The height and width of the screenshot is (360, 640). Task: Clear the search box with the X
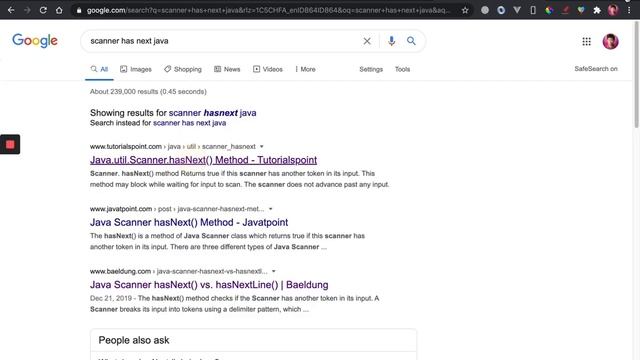coord(367,41)
